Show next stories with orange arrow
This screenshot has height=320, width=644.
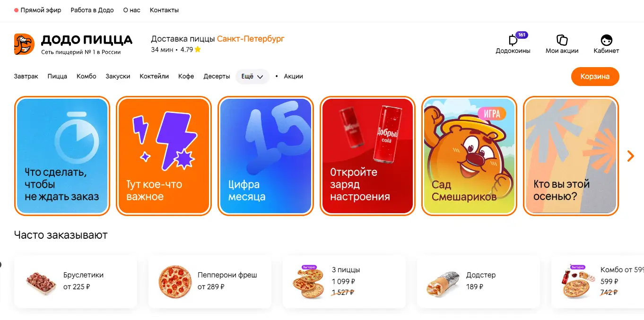[630, 156]
